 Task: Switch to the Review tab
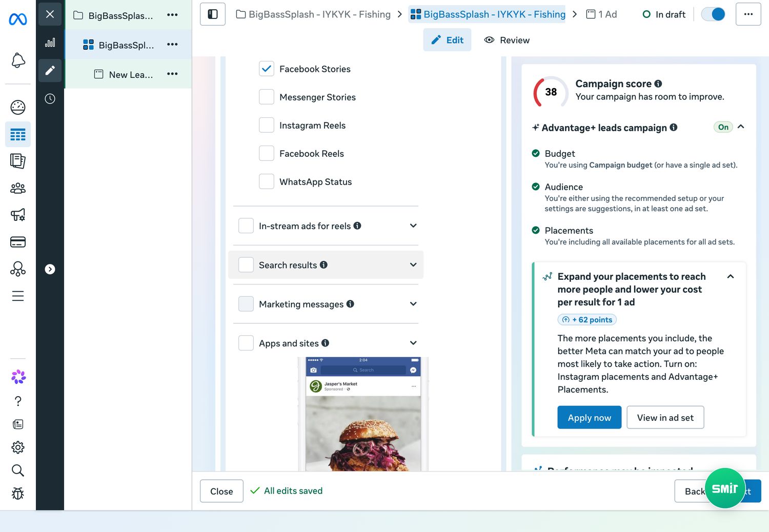507,40
